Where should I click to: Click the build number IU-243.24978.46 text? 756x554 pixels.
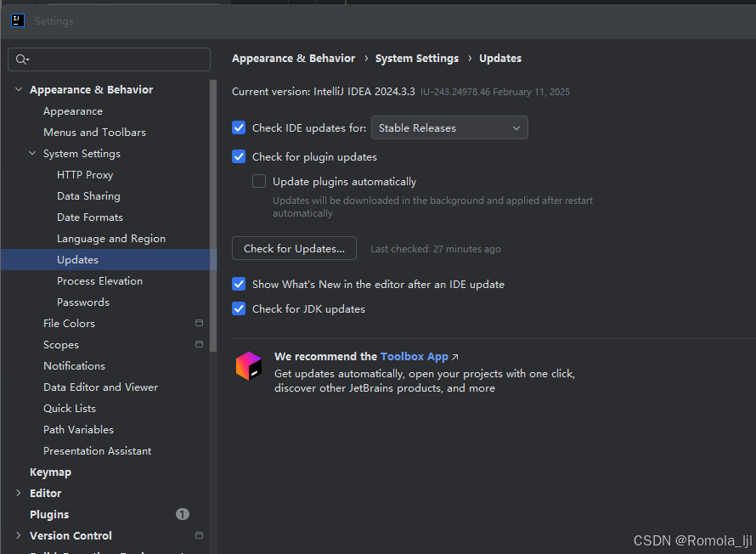455,92
